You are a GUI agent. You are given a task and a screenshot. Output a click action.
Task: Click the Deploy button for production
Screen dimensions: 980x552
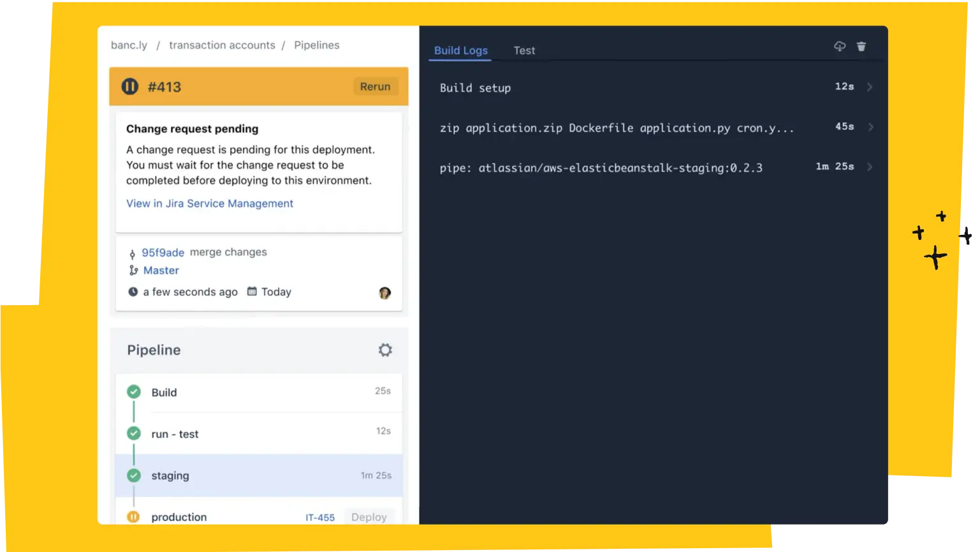click(x=369, y=517)
